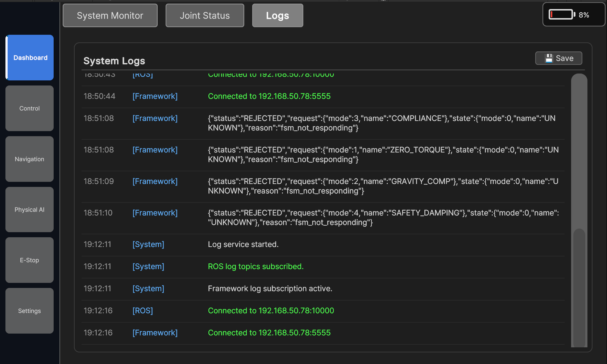This screenshot has height=364, width=607.
Task: Select the COMPLIANCE rejected log entry
Action: coord(381,123)
